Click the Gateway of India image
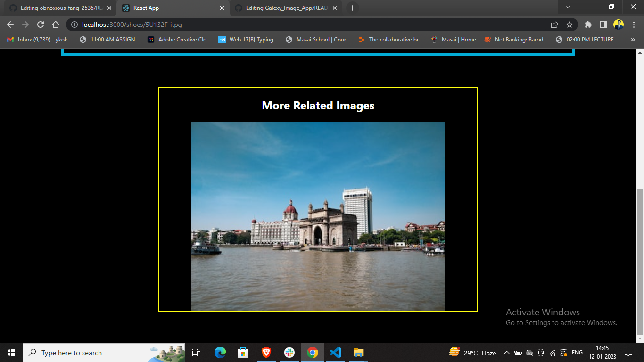Viewport: 644px width, 362px height. pos(318,216)
